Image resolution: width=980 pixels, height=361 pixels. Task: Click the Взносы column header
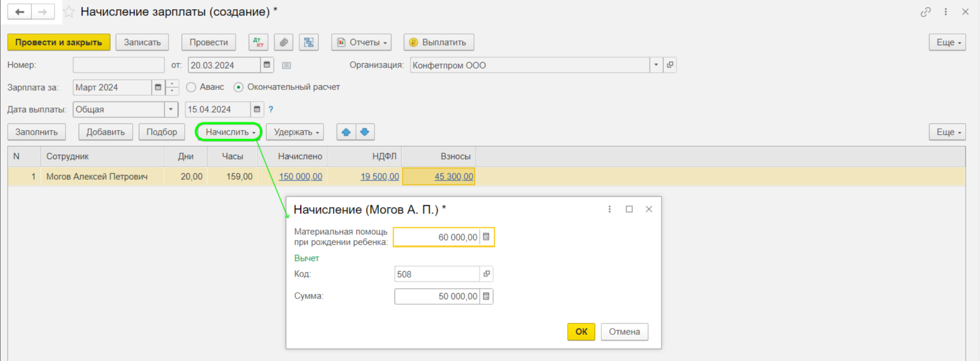tap(439, 156)
